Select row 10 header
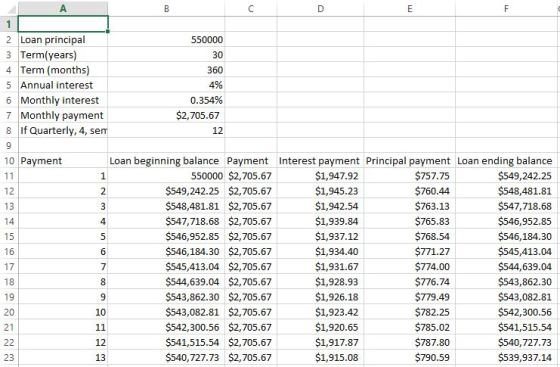This screenshot has height=367, width=560. (x=9, y=161)
